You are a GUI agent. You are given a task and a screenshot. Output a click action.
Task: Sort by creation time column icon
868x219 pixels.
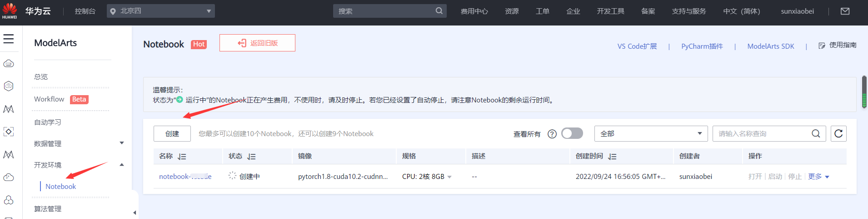(612, 157)
